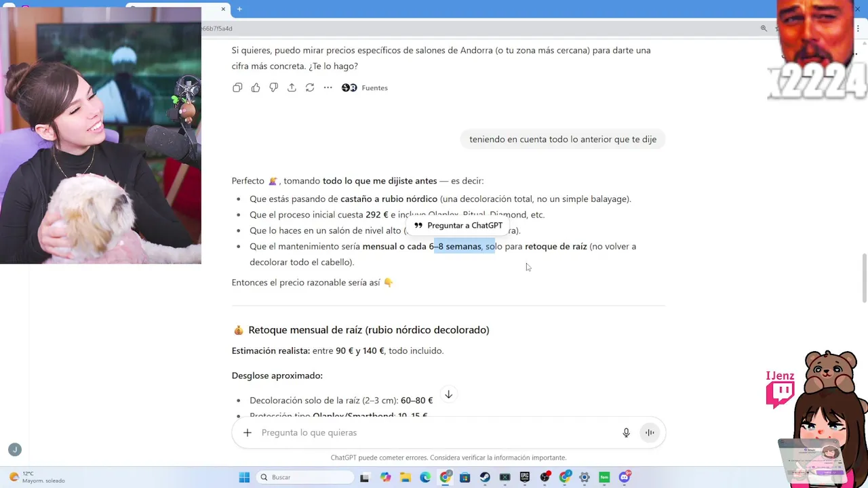The width and height of the screenshot is (868, 488).
Task: Click Preguntar a ChatGPT popup
Action: pyautogui.click(x=458, y=226)
